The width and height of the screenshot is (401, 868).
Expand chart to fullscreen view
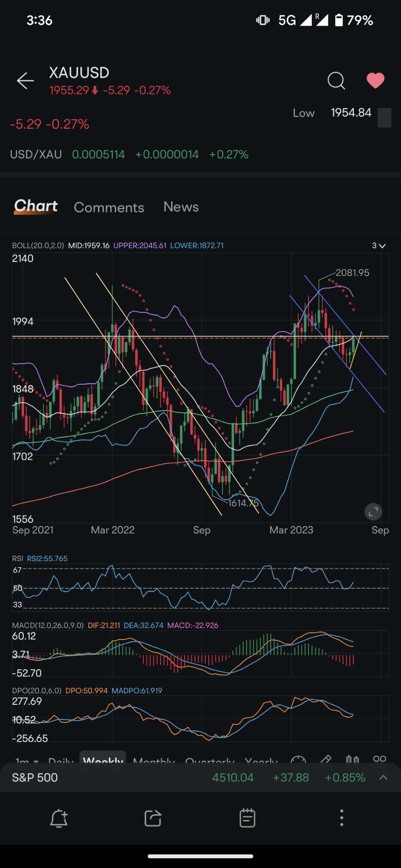[373, 512]
